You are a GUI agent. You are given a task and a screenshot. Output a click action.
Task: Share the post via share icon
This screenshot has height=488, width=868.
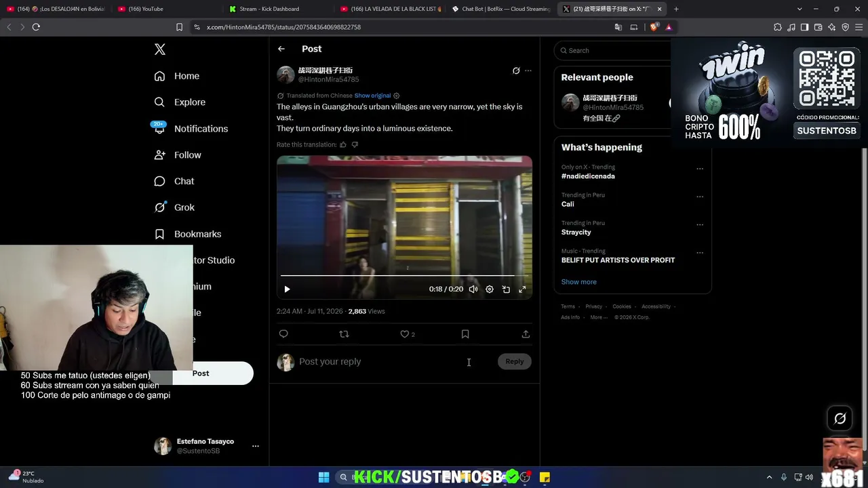click(x=526, y=334)
